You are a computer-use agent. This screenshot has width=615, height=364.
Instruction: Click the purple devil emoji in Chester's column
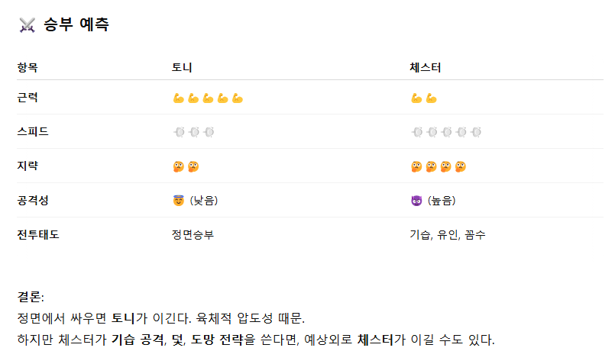click(416, 201)
